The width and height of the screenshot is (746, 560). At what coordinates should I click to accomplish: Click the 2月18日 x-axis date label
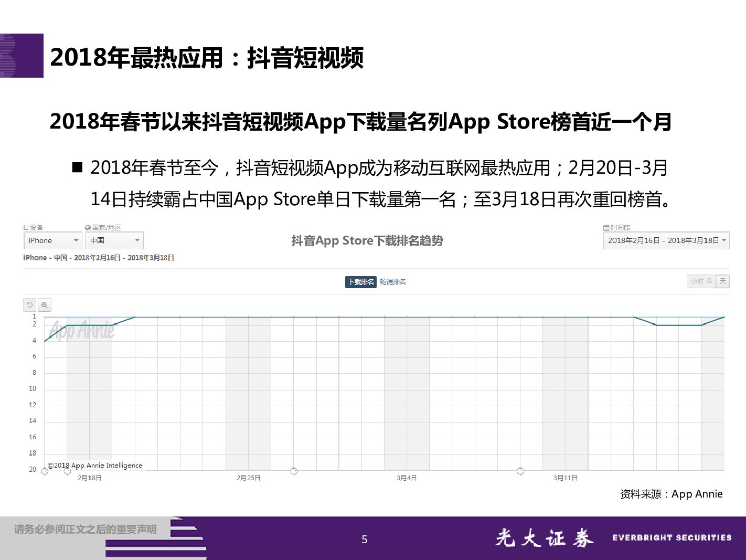[x=89, y=478]
